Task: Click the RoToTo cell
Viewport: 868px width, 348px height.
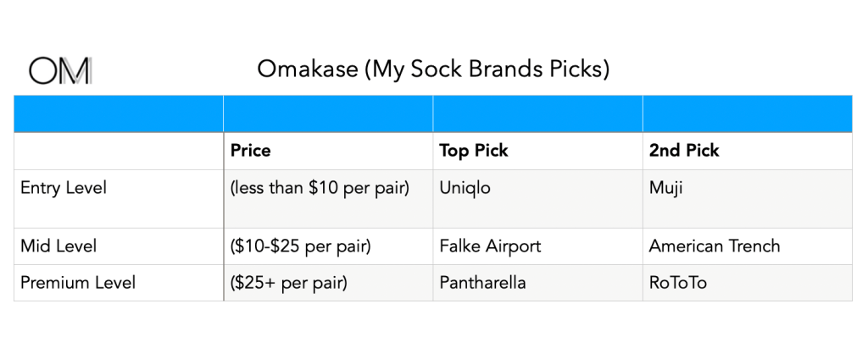Action: tap(677, 283)
